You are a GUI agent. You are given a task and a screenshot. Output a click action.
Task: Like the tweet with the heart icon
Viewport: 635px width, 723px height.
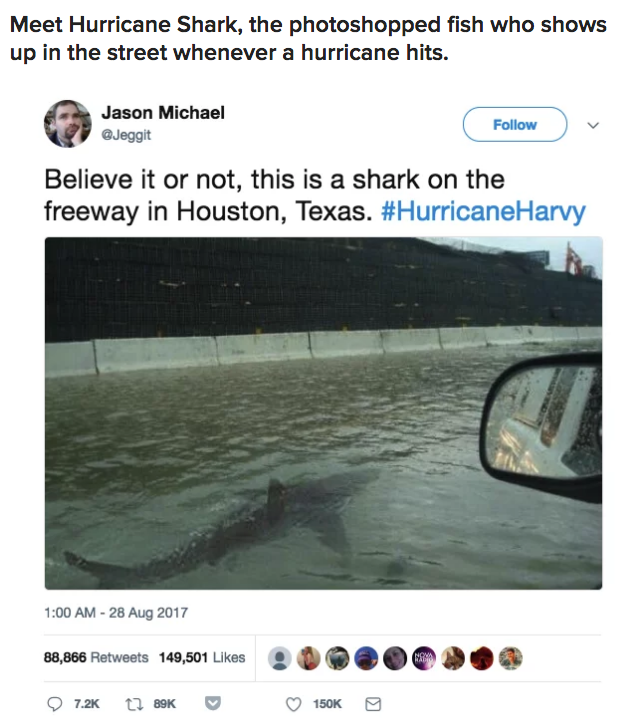pyautogui.click(x=295, y=704)
